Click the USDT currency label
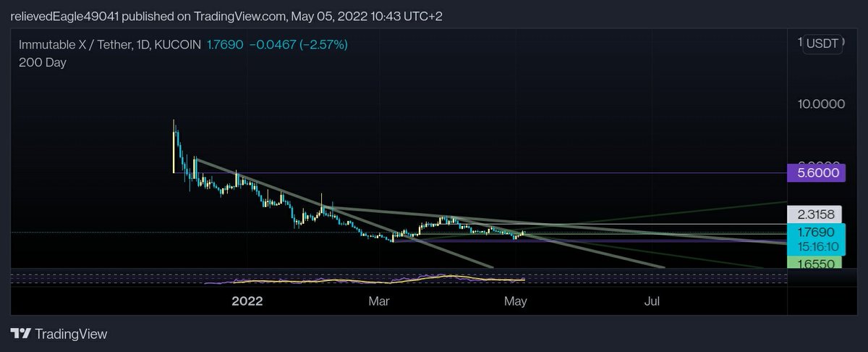 point(824,43)
